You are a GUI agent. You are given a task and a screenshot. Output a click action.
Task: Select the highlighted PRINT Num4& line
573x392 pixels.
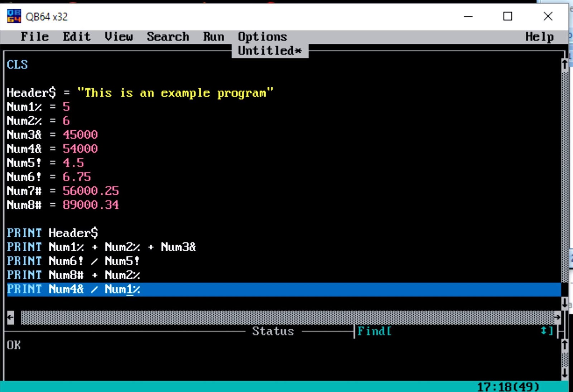[x=73, y=289]
